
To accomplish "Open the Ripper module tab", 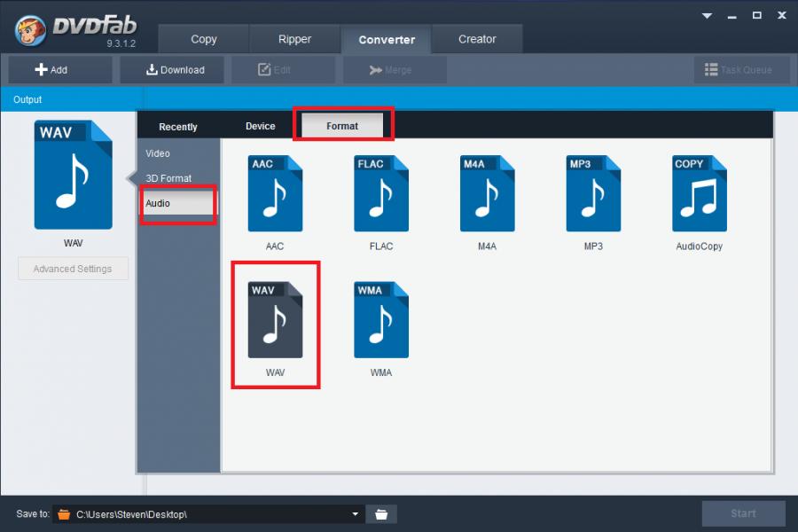I will (293, 39).
